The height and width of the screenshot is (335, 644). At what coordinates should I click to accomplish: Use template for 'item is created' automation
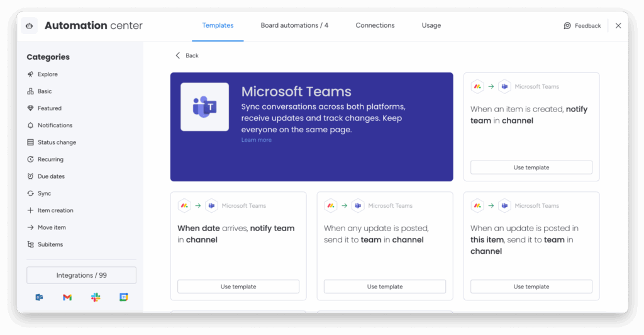pos(531,167)
